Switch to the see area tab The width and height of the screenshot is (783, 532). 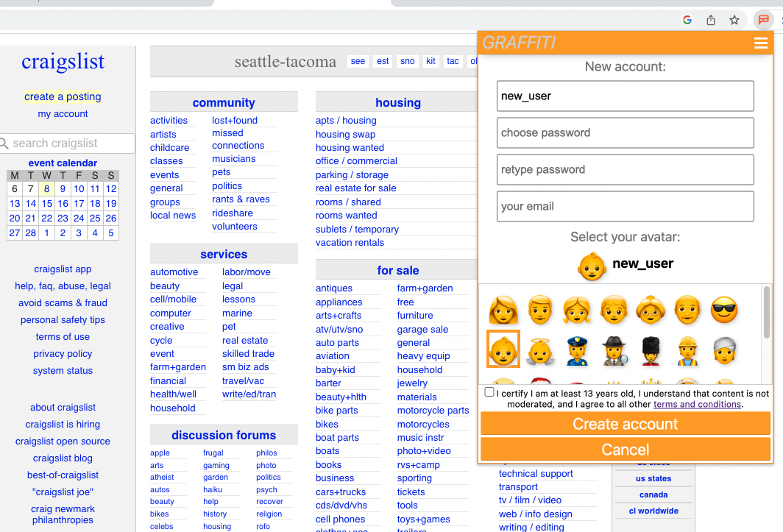pos(358,61)
